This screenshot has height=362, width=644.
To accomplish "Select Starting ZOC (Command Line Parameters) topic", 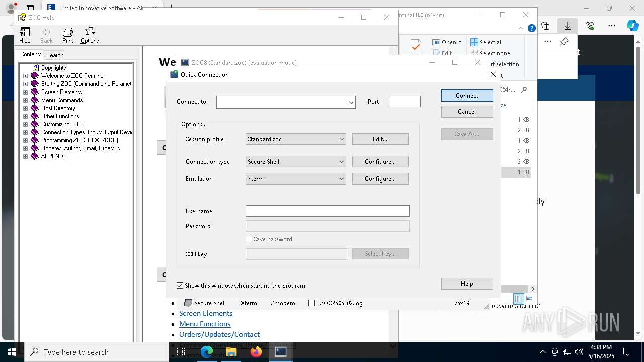I will coord(87,84).
